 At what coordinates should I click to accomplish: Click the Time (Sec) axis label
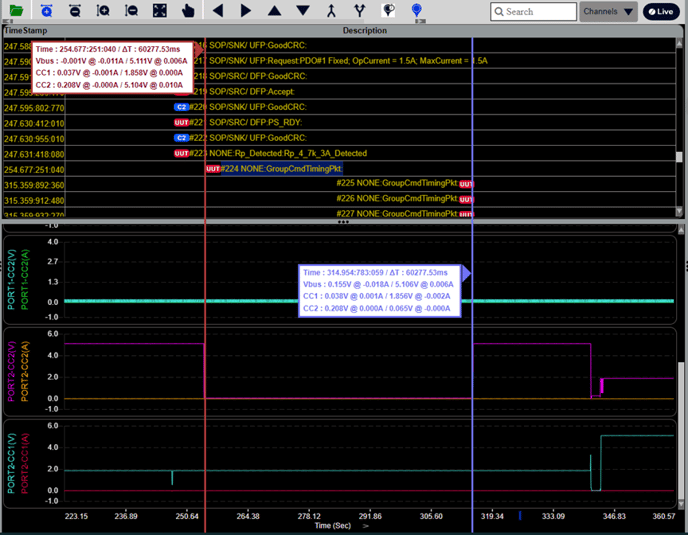point(333,525)
